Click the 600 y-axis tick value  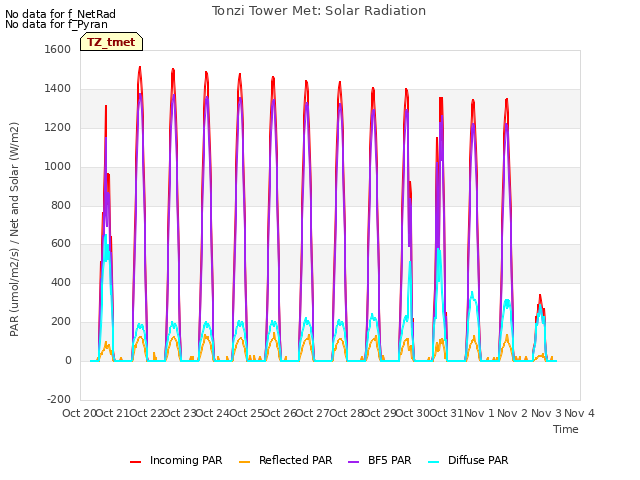pos(61,244)
